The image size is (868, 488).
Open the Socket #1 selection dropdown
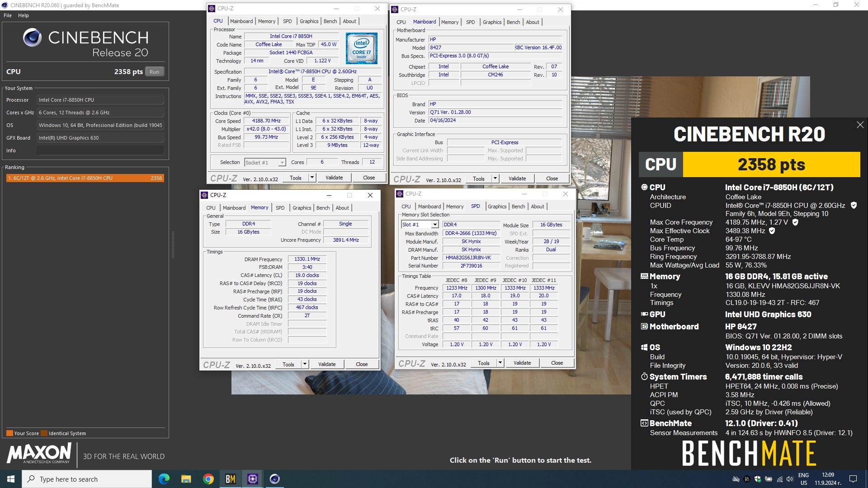[x=265, y=163]
